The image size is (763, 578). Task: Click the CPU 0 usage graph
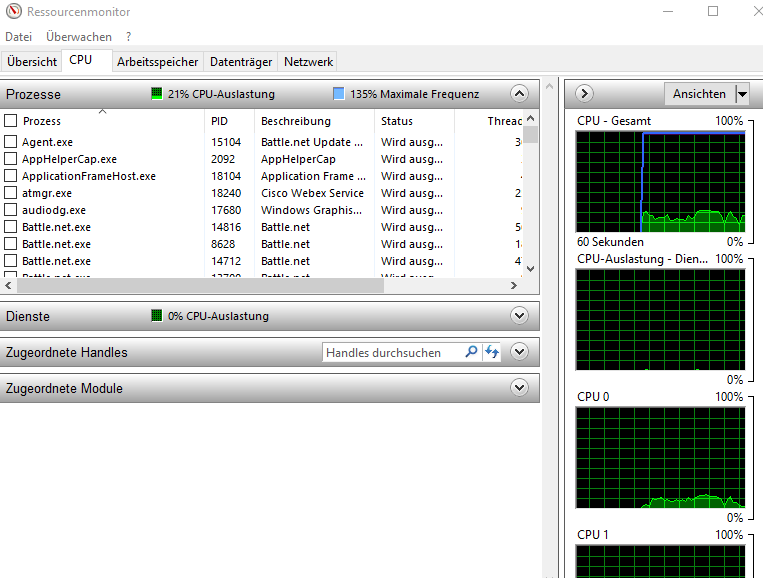point(660,457)
